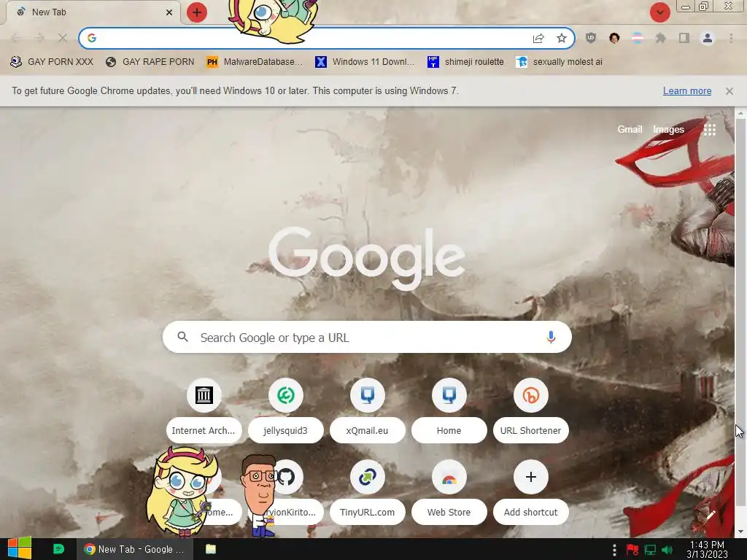Click the magnifier icon in the search box
This screenshot has width=747, height=560.
[x=183, y=337]
